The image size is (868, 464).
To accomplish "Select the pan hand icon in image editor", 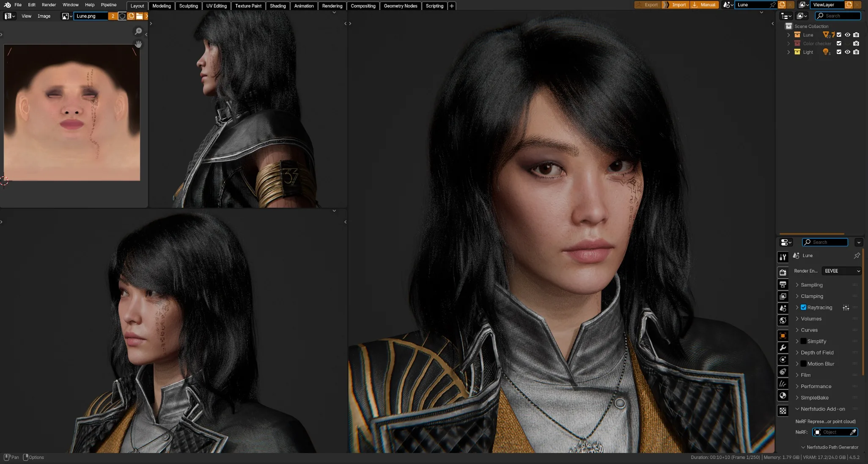I will (x=138, y=44).
